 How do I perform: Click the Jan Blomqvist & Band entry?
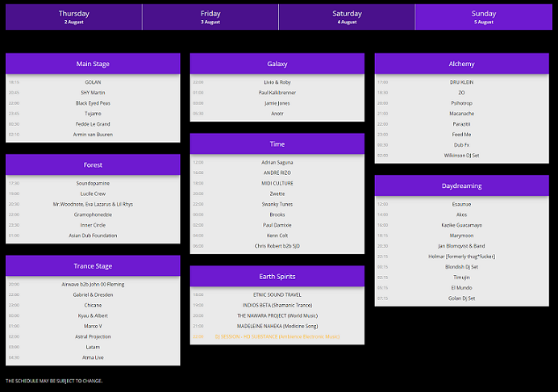(461, 246)
